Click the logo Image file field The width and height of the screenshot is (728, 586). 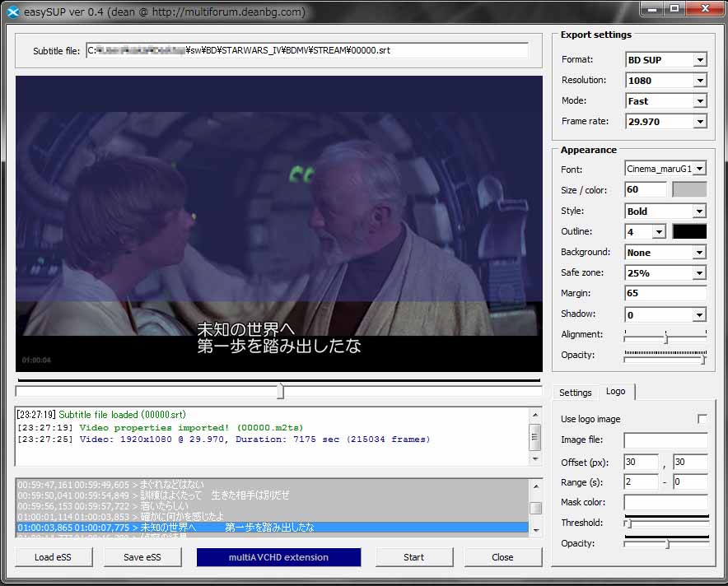click(665, 440)
